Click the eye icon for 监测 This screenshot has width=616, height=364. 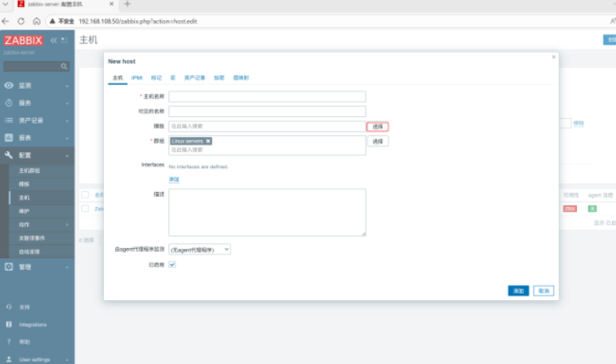[x=9, y=86]
